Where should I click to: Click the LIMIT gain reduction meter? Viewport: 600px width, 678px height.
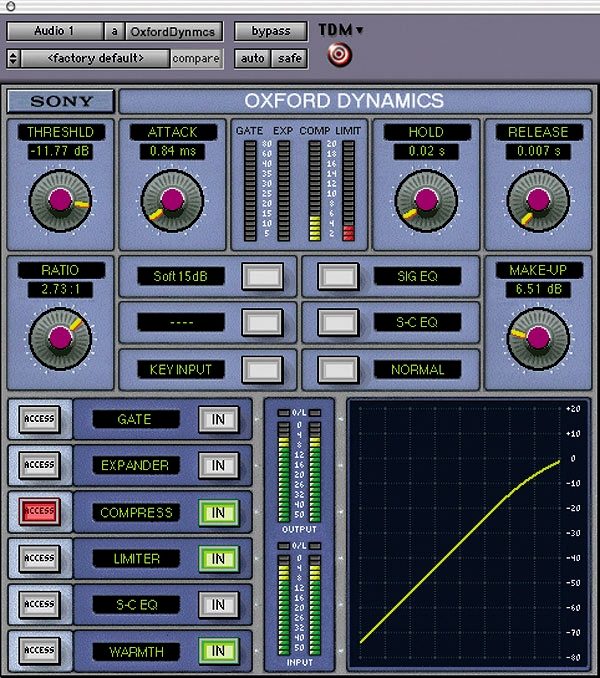348,190
